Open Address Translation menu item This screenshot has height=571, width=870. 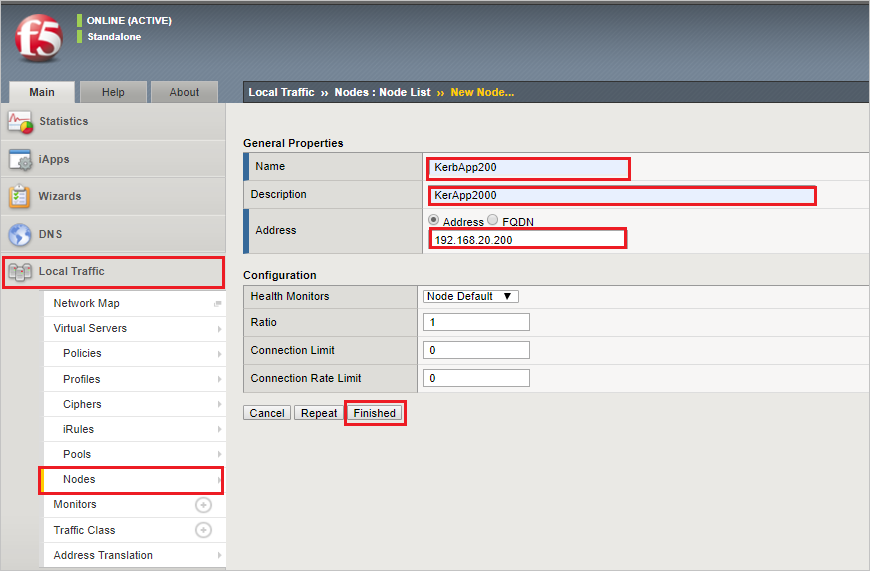pos(135,555)
